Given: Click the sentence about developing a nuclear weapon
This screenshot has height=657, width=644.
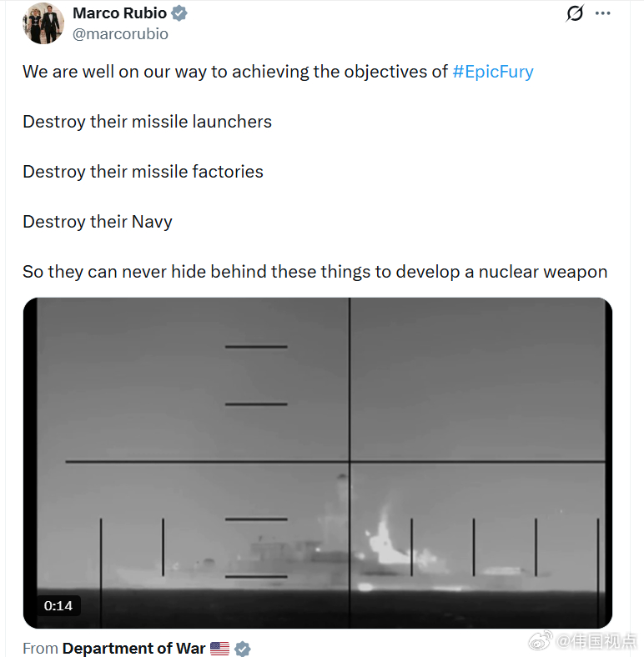Looking at the screenshot, I should 314,271.
